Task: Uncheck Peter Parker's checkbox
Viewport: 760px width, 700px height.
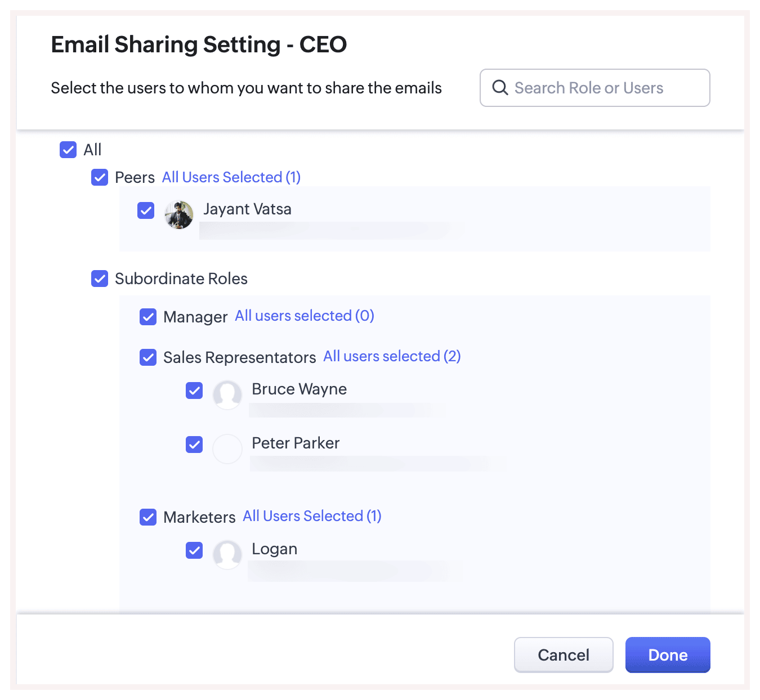Action: (194, 445)
